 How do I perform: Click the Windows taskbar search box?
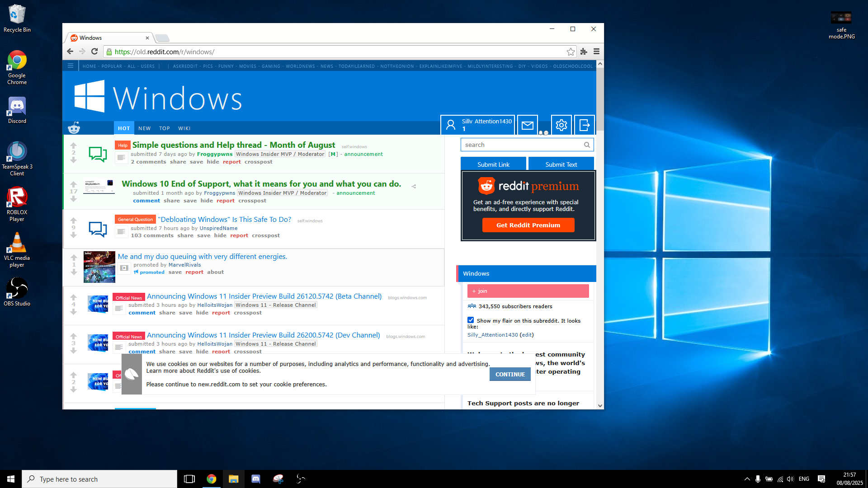(x=99, y=479)
